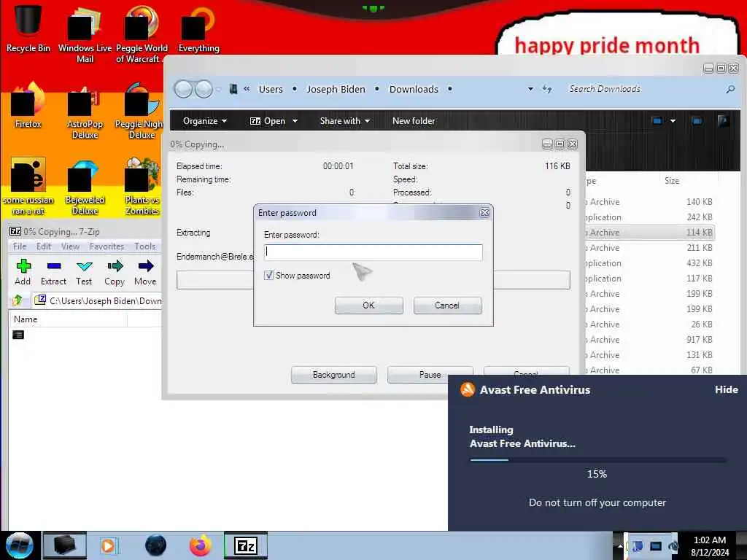747x560 pixels.
Task: Click the Explorer window taskbar button
Action: (65, 545)
